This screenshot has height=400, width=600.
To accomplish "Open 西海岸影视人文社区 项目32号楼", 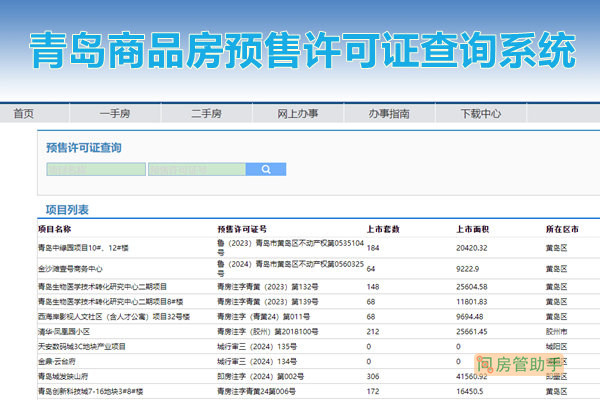I will 114,317.
